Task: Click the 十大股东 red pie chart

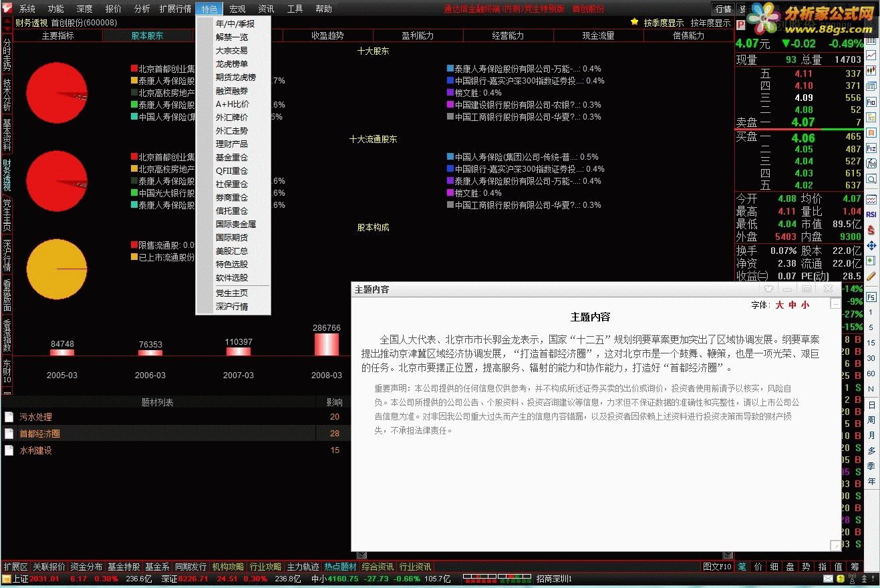Action: [57, 93]
